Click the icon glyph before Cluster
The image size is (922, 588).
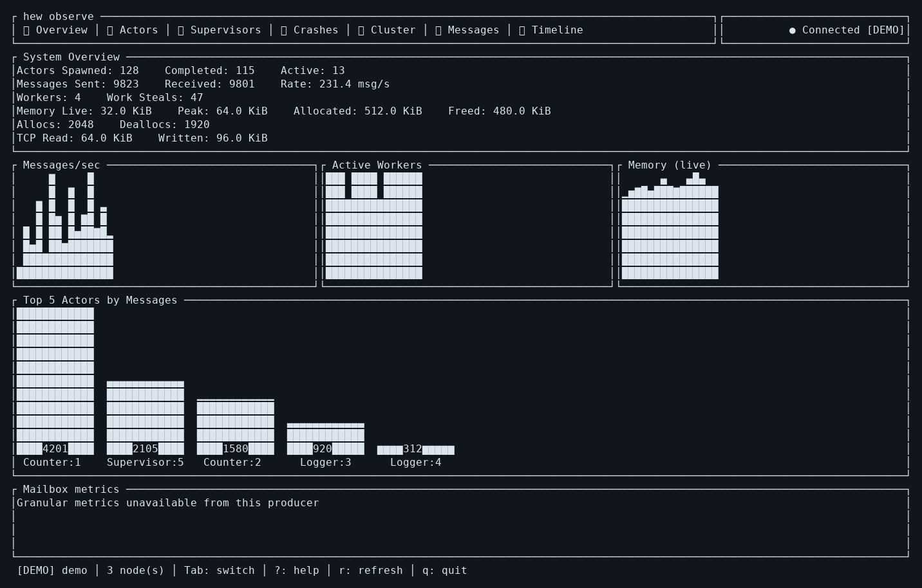click(x=361, y=30)
